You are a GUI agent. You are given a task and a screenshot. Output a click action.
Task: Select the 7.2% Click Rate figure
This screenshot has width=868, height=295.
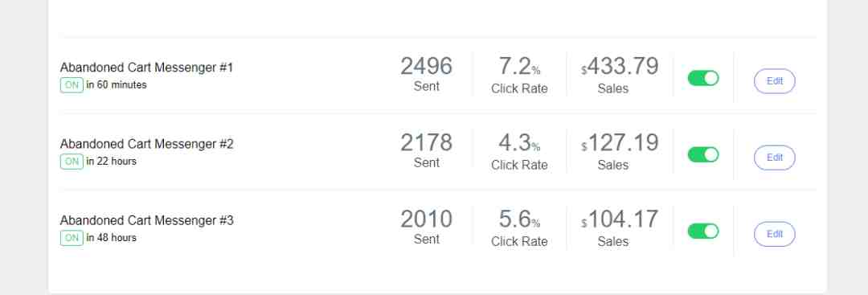point(519,67)
